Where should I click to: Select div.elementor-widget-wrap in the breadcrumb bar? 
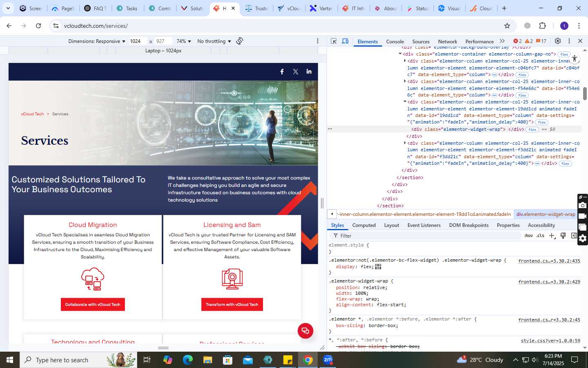tap(546, 214)
